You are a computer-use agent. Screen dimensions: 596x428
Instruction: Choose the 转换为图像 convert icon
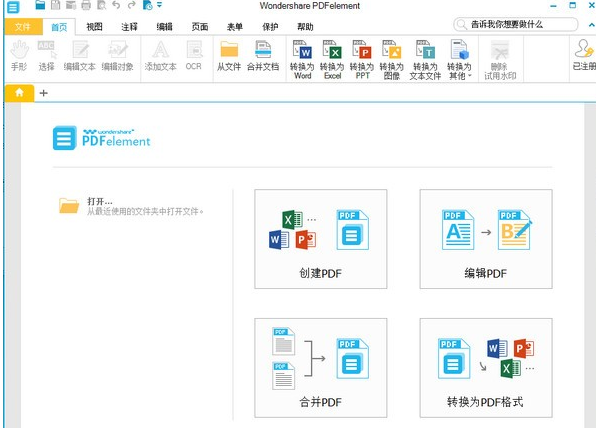coord(392,59)
